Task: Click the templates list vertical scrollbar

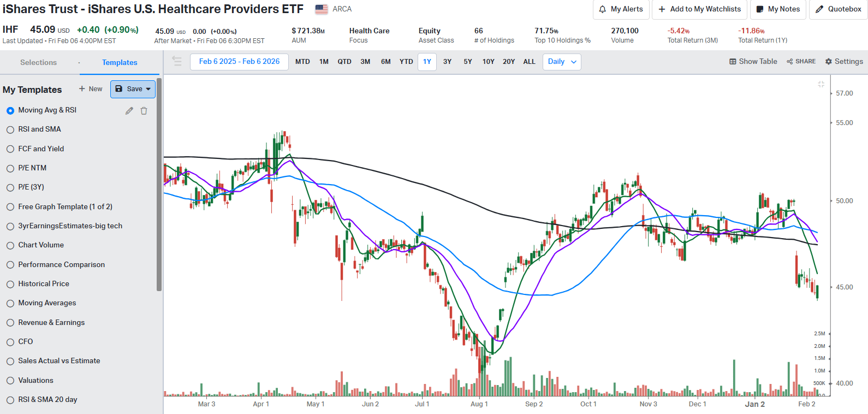Action: [x=159, y=185]
